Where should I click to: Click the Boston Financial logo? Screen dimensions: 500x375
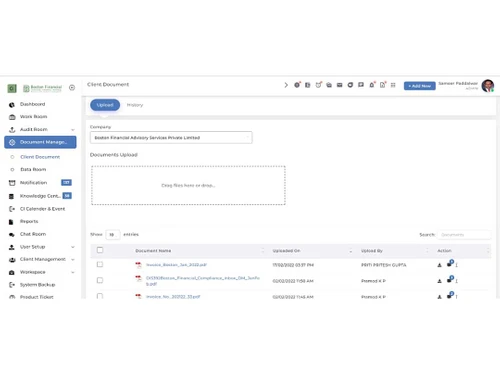click(42, 88)
